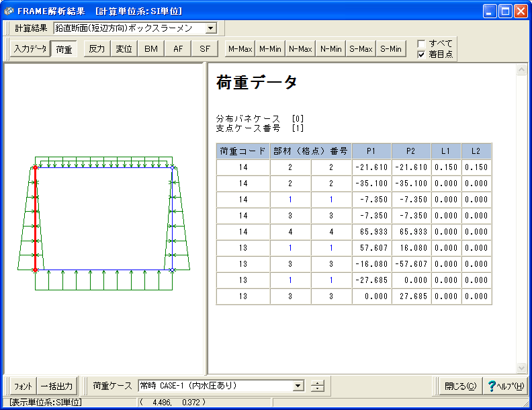
Task: Click the coordinate readout in status bar
Action: pos(173,402)
